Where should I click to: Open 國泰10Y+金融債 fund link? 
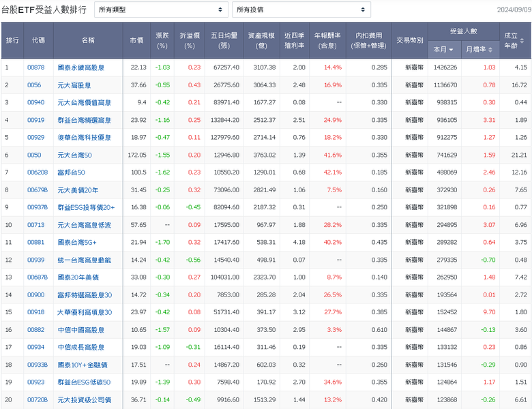coord(83,365)
